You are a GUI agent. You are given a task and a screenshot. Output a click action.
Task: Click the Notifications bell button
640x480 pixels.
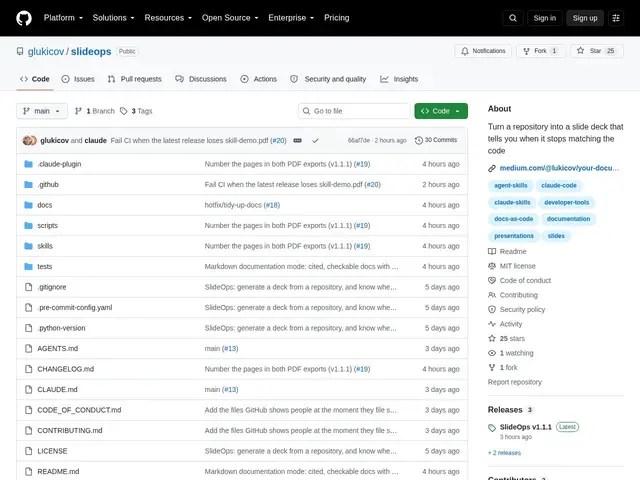click(x=483, y=51)
